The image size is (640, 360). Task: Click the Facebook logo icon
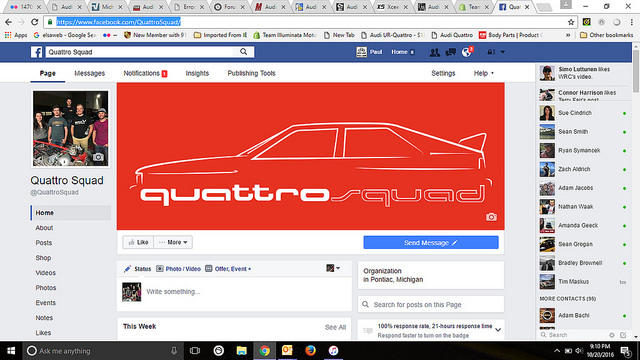[36, 52]
